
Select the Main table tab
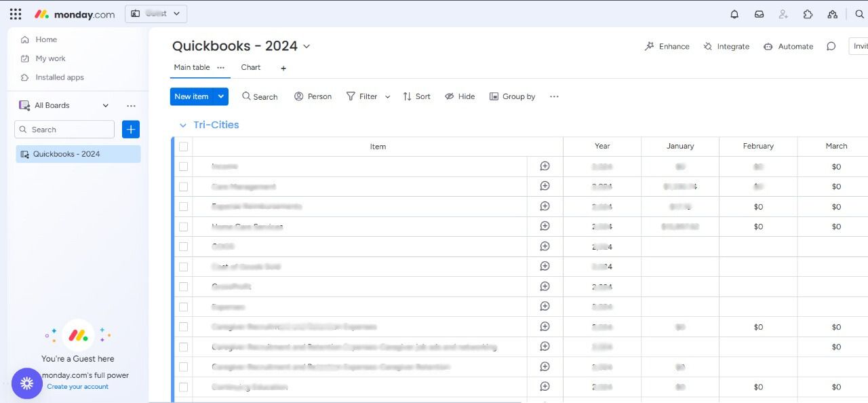tap(191, 68)
